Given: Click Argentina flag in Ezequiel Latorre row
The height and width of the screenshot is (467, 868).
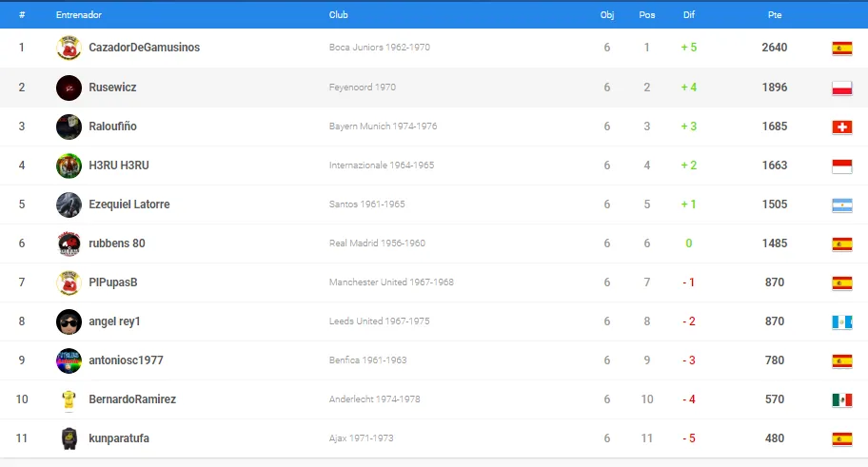Looking at the screenshot, I should [x=842, y=204].
